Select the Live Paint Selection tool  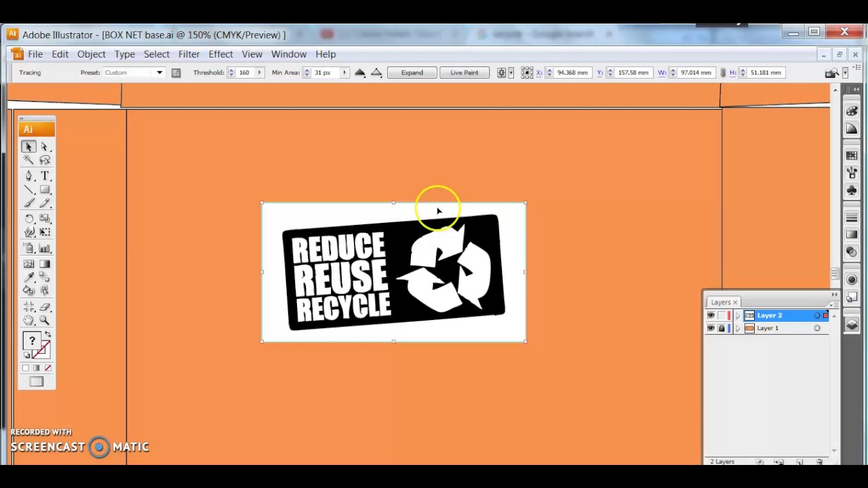pyautogui.click(x=45, y=291)
